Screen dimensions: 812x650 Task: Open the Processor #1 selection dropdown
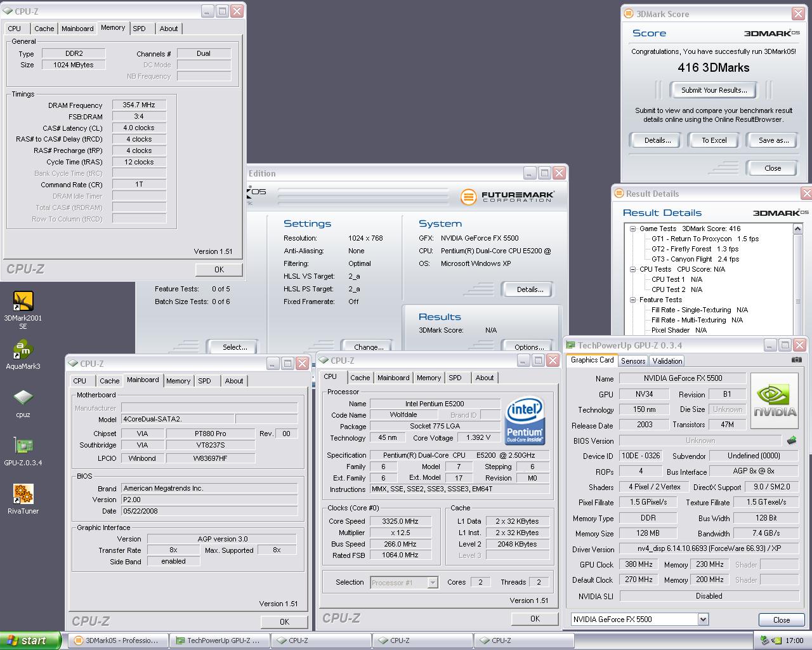pos(433,582)
